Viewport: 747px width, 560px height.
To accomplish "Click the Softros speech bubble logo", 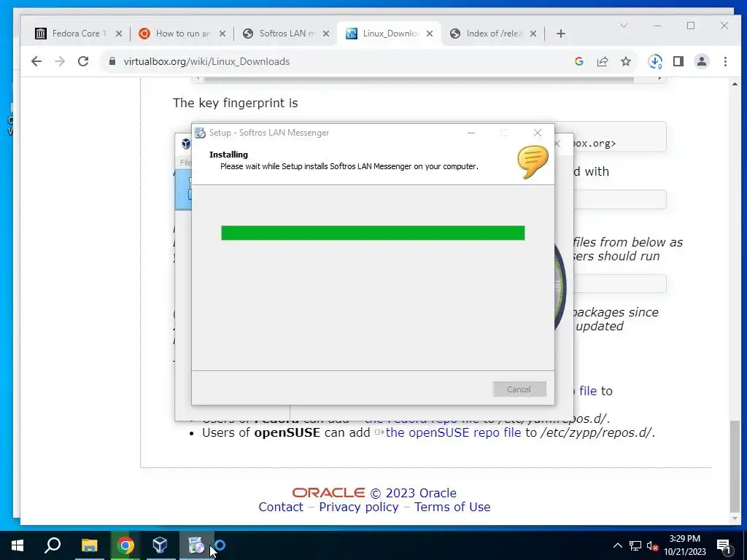I will [533, 162].
